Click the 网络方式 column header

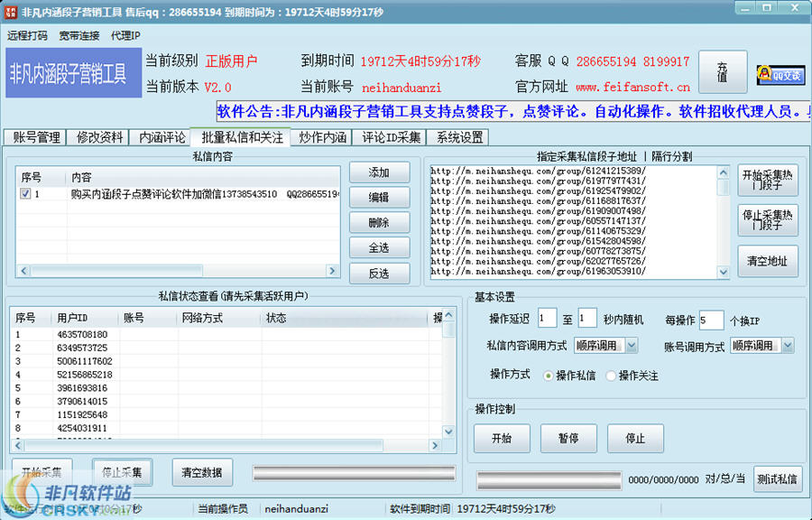[219, 318]
